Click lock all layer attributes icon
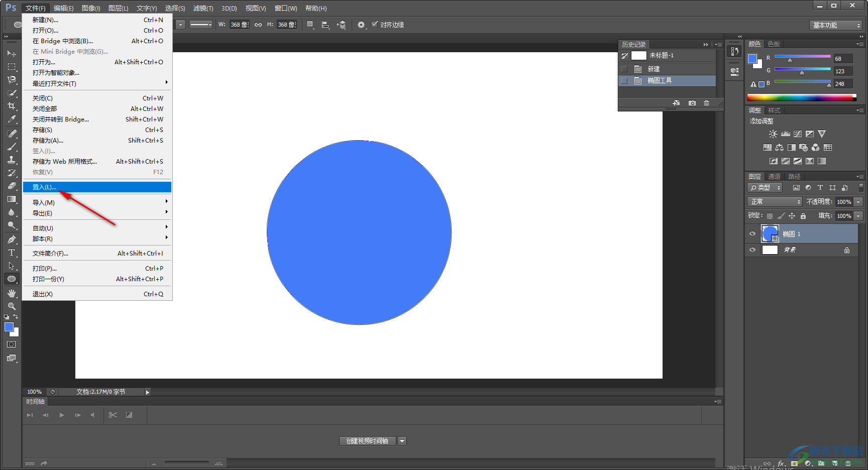Image resolution: width=868 pixels, height=470 pixels. pos(803,216)
